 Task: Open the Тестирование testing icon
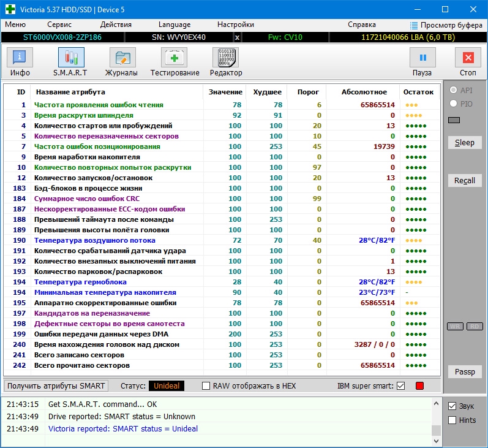tap(174, 58)
